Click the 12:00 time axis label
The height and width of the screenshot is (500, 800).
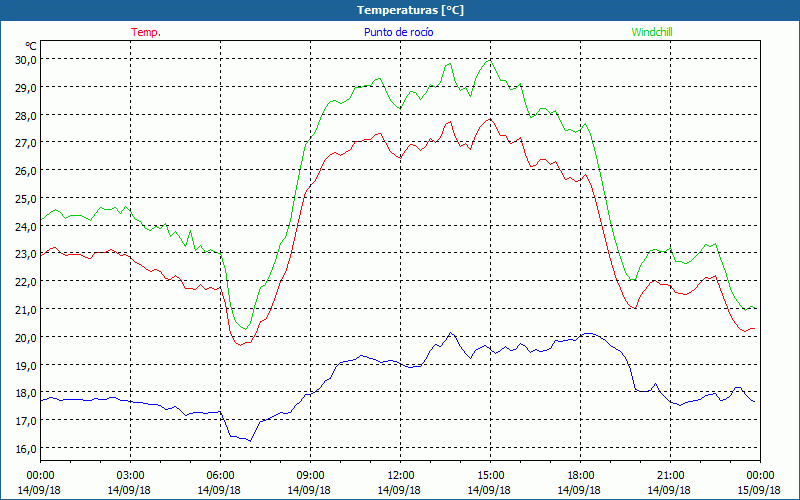401,476
